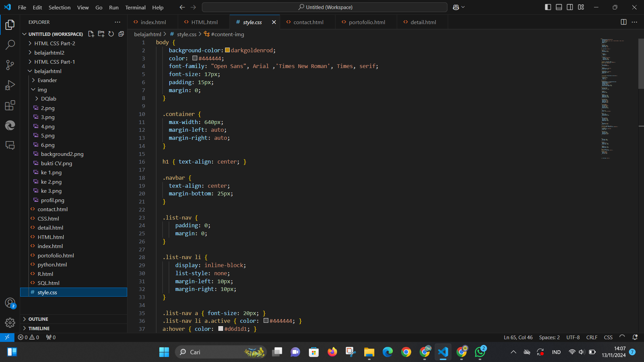
Task: Open the Manage gear settings menu
Action: (10, 323)
